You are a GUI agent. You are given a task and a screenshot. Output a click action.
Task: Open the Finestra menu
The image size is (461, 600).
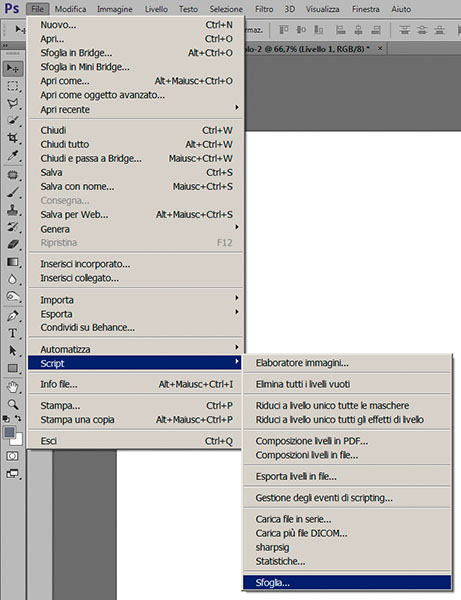click(x=365, y=9)
